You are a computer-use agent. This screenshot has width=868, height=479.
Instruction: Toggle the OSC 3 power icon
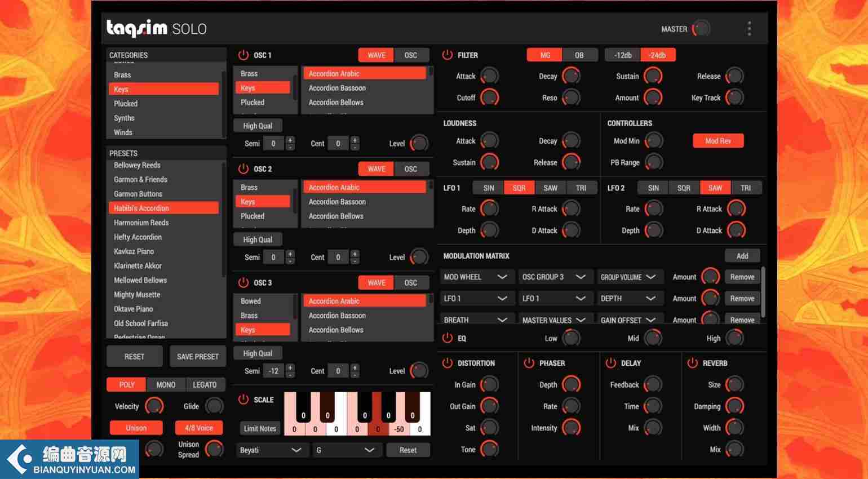coord(243,283)
